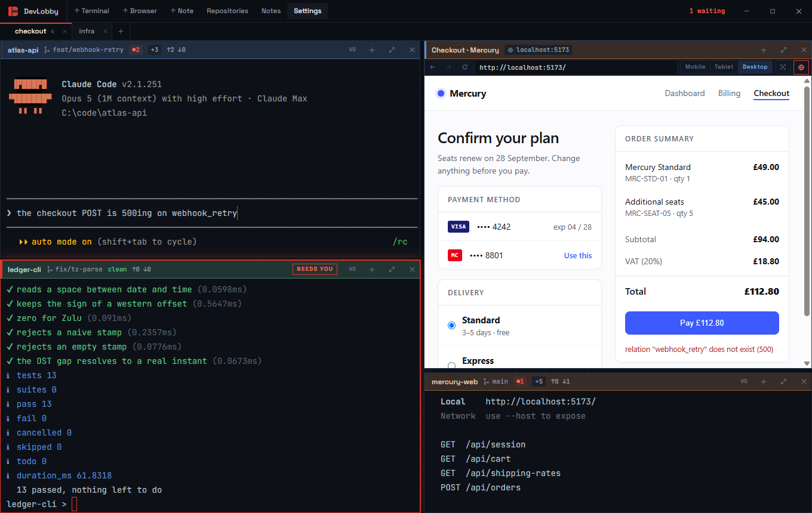Focus the Claude Code prompt input
Screen dimensions: 812x513
coord(212,213)
